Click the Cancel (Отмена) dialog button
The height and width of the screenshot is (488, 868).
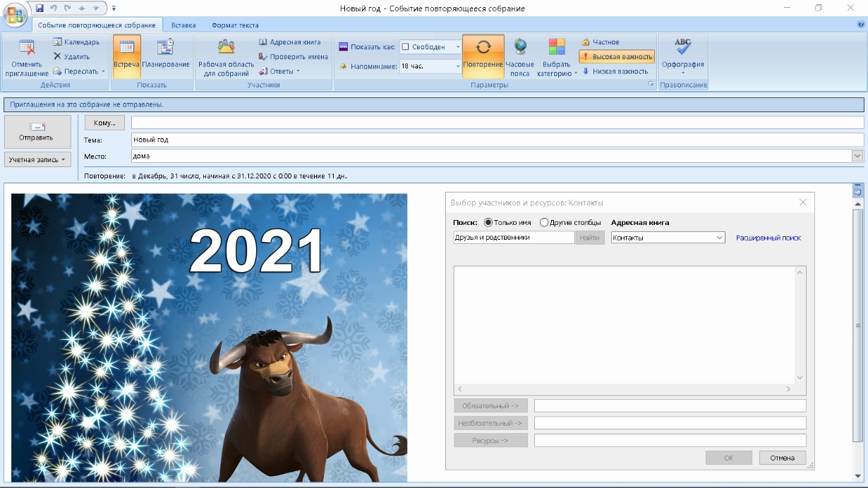782,458
